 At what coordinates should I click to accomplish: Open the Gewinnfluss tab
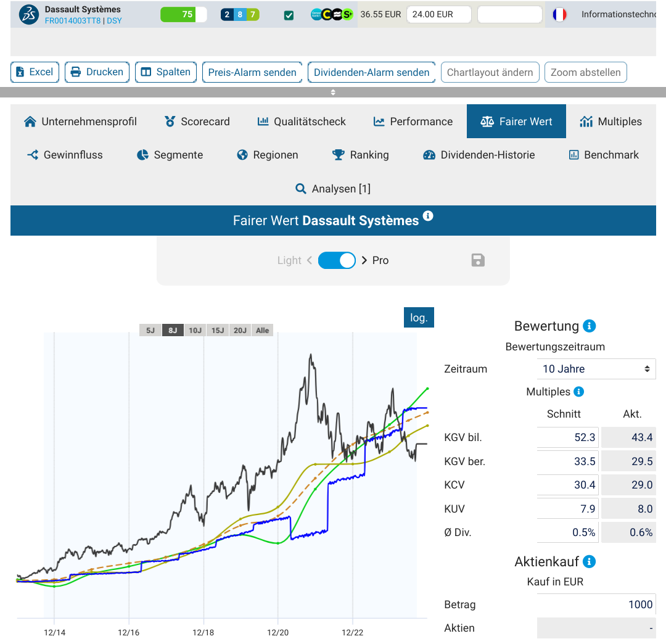tap(65, 155)
